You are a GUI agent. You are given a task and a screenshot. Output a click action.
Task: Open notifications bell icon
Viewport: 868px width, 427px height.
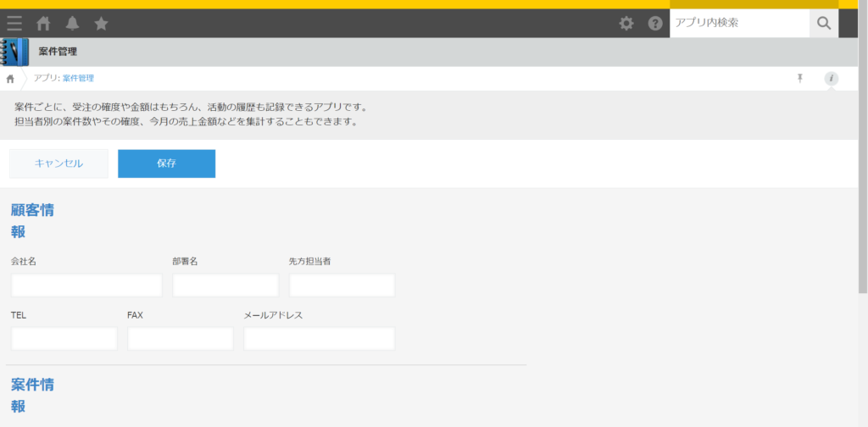pos(73,23)
